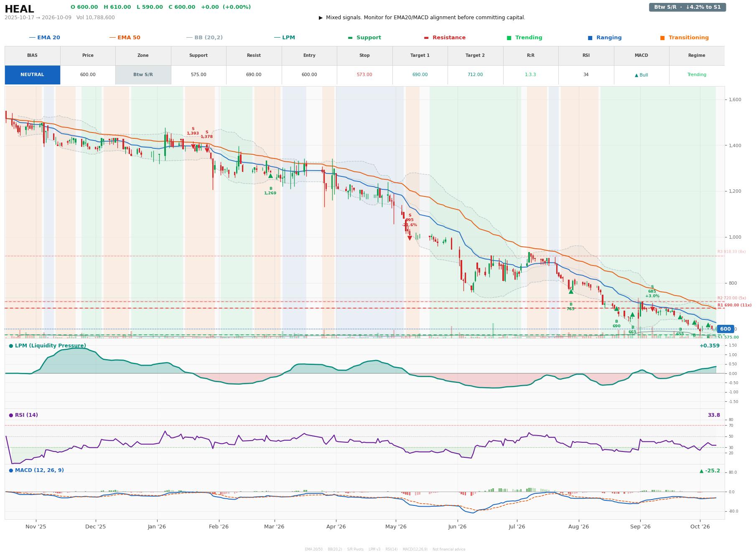Viewport: 756px width, 556px height.
Task: Click the green Support legend dash
Action: point(350,38)
